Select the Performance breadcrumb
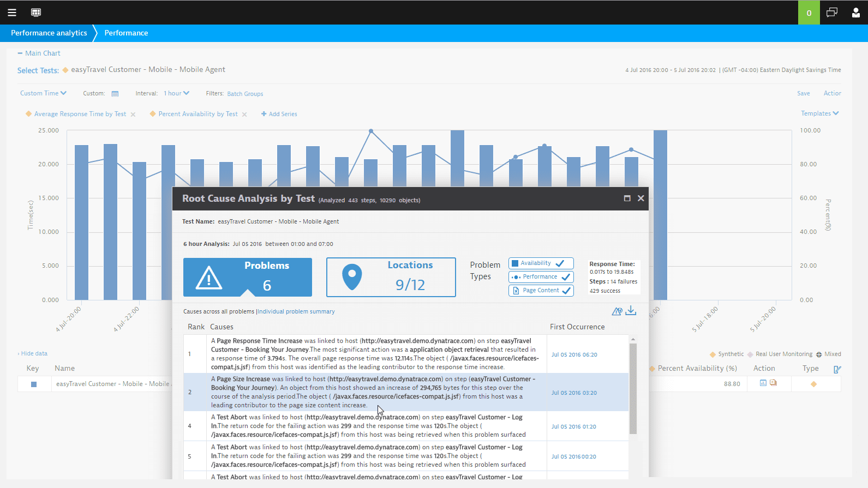The height and width of the screenshot is (488, 868). point(126,33)
